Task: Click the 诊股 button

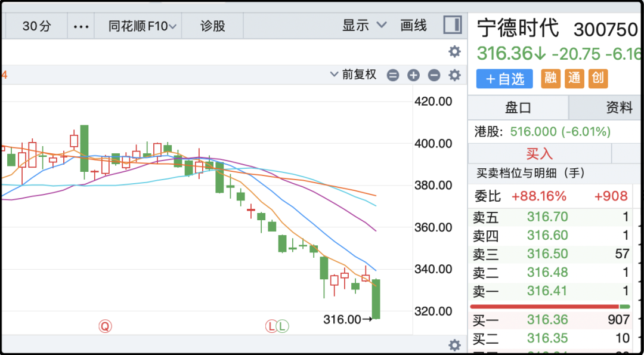Action: (x=213, y=26)
